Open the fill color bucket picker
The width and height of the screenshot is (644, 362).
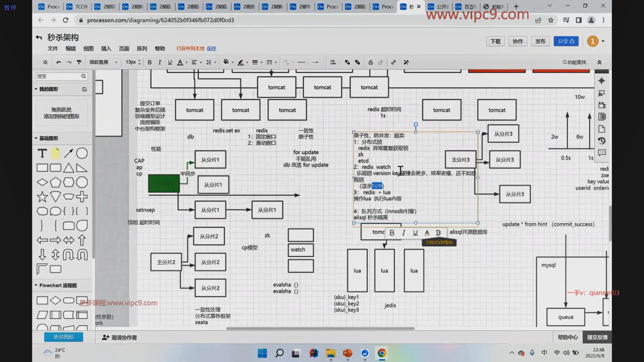226,62
